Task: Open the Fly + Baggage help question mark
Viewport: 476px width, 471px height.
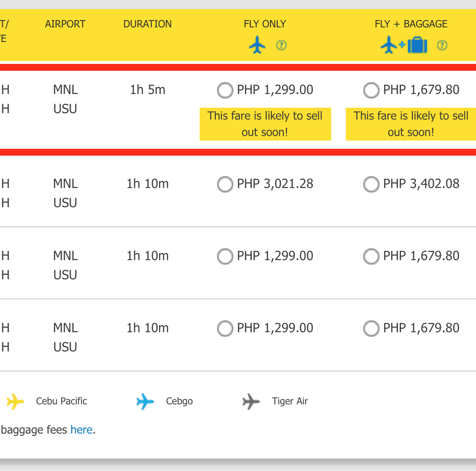Action: tap(442, 45)
